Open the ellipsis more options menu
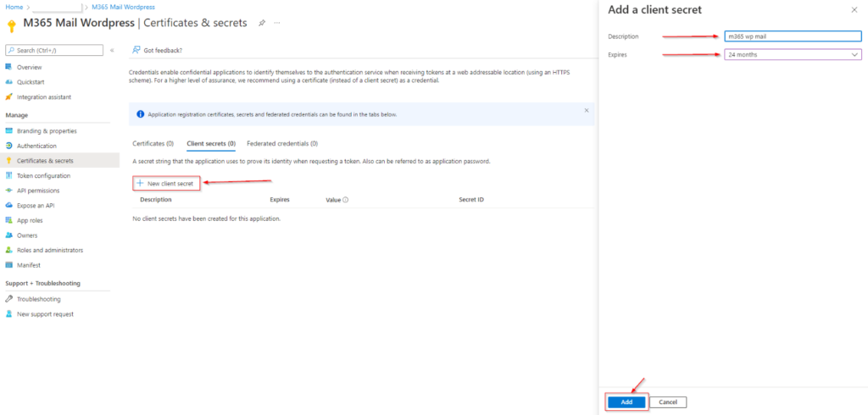The width and height of the screenshot is (868, 415). click(276, 23)
